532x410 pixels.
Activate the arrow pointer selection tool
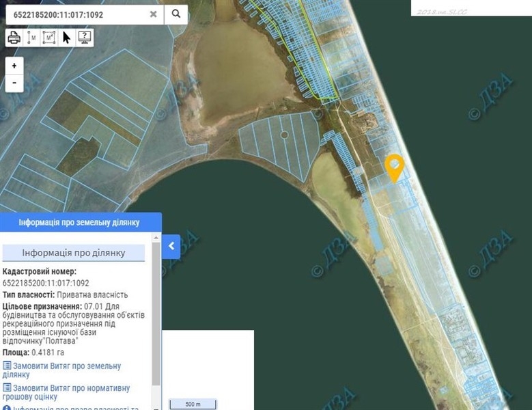67,38
